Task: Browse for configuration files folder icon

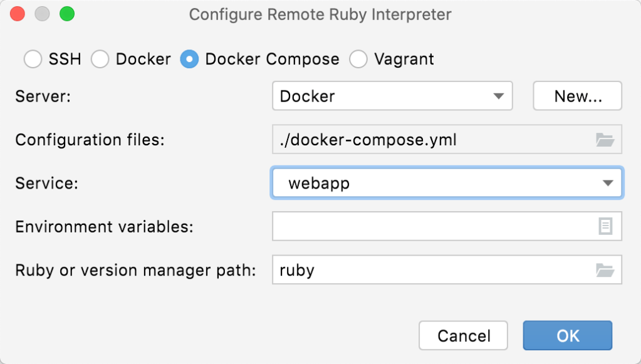Action: tap(605, 140)
